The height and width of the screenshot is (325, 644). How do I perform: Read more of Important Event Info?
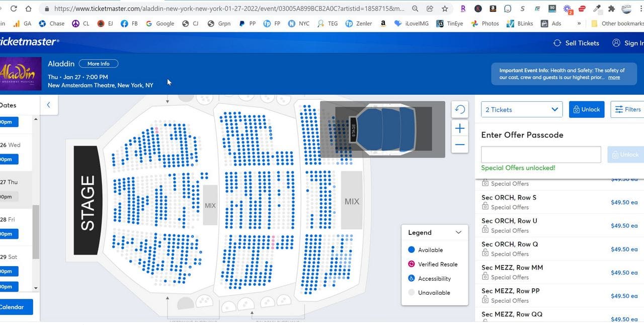click(614, 78)
